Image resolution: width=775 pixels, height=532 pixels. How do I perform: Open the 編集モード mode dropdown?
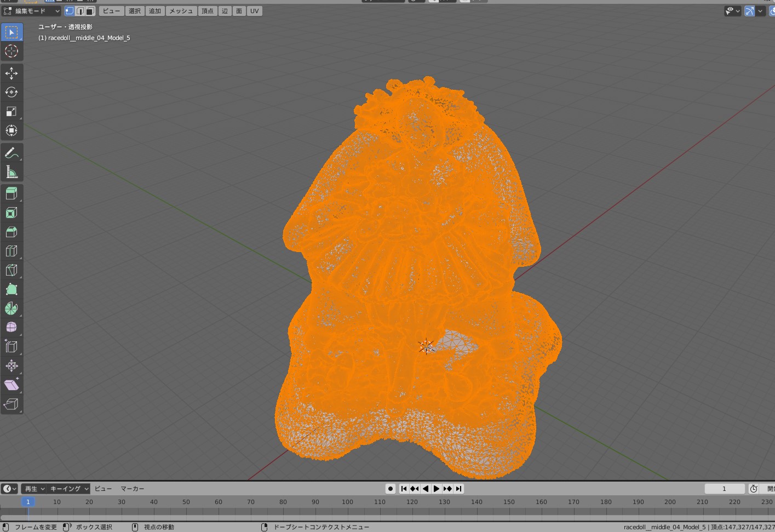tap(32, 11)
